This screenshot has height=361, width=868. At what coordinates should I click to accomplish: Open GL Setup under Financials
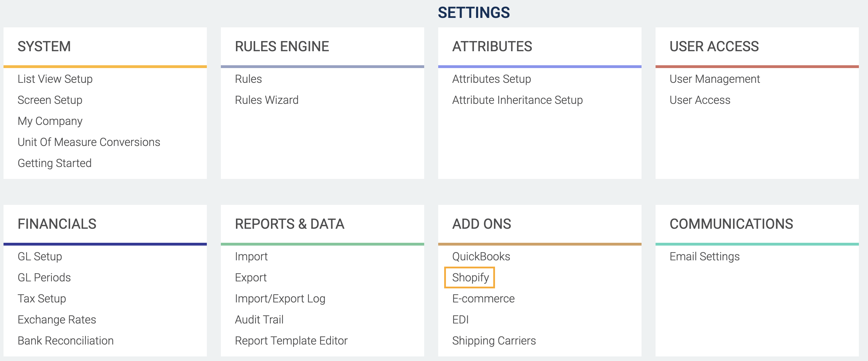[40, 256]
